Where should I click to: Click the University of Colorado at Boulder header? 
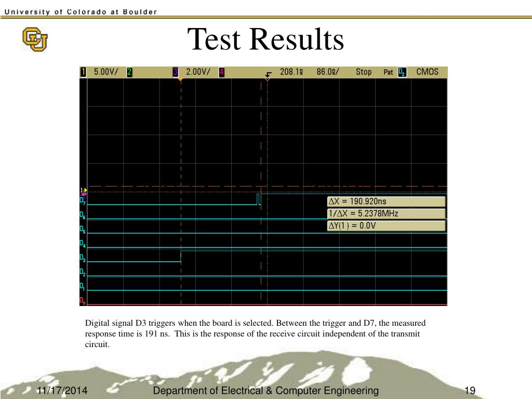(81, 12)
